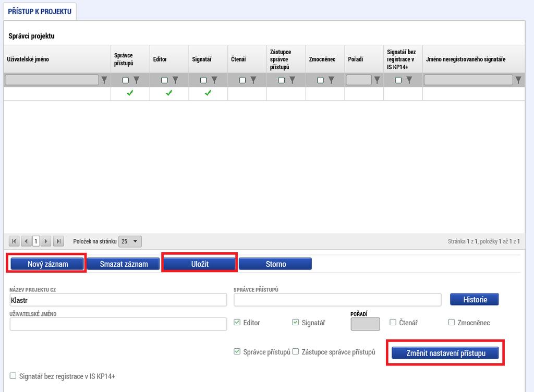
Task: Go to next page in pager
Action: 46,241
